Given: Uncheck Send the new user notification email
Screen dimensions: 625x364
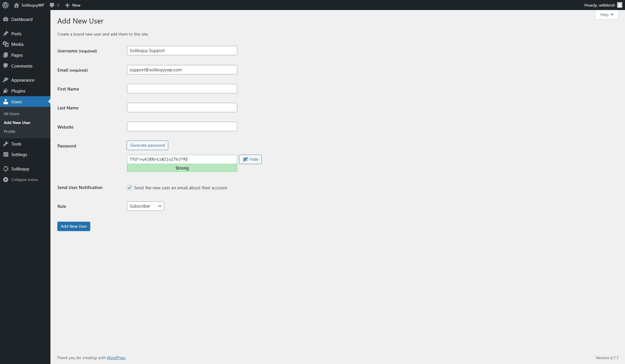Looking at the screenshot, I should tap(129, 188).
